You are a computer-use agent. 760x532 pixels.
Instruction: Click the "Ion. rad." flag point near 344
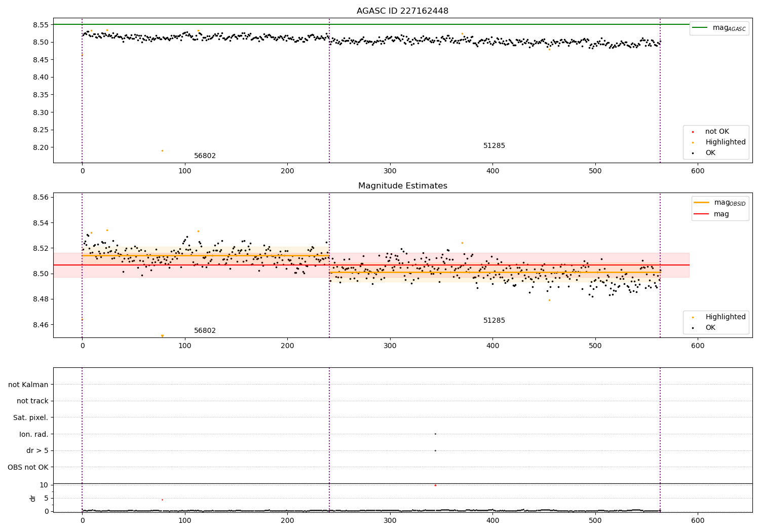435,434
